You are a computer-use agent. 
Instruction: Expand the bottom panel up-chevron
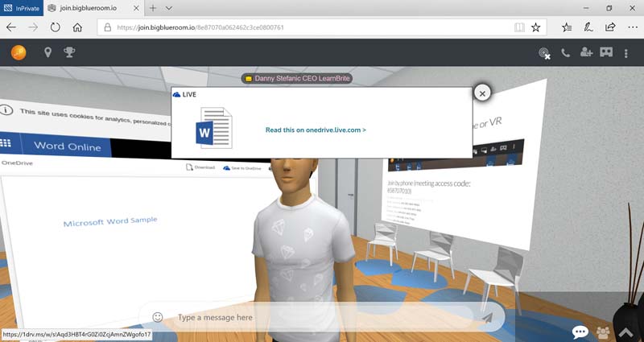626,332
